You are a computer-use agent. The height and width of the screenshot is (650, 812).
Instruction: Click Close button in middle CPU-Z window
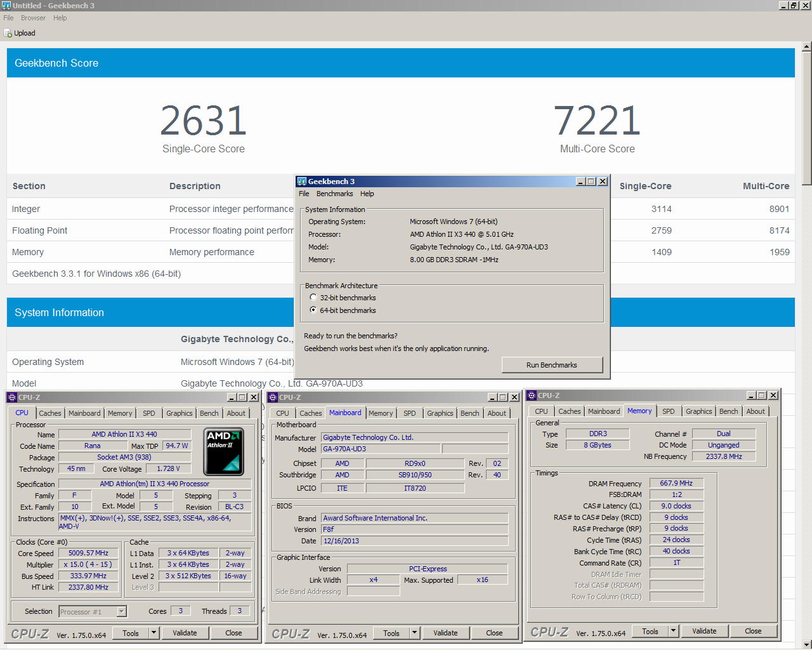point(494,633)
